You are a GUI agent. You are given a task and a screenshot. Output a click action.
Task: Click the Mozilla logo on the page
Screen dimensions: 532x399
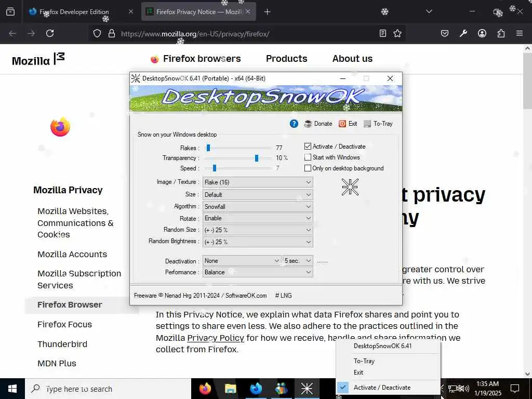pos(38,59)
